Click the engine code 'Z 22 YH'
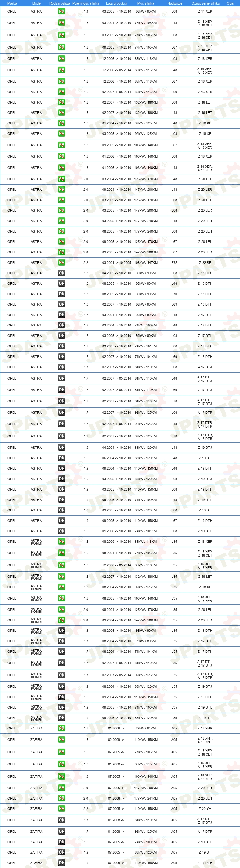The width and height of the screenshot is (240, 868). [205, 809]
